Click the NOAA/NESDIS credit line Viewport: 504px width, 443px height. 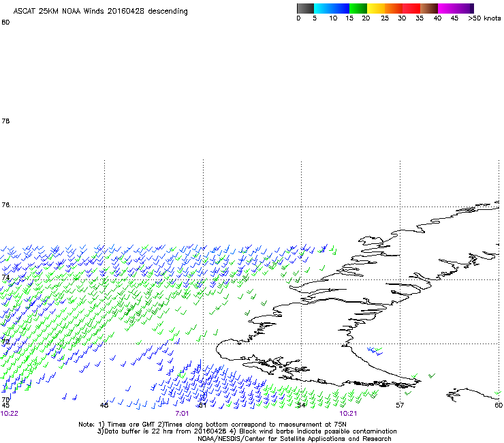click(x=294, y=439)
